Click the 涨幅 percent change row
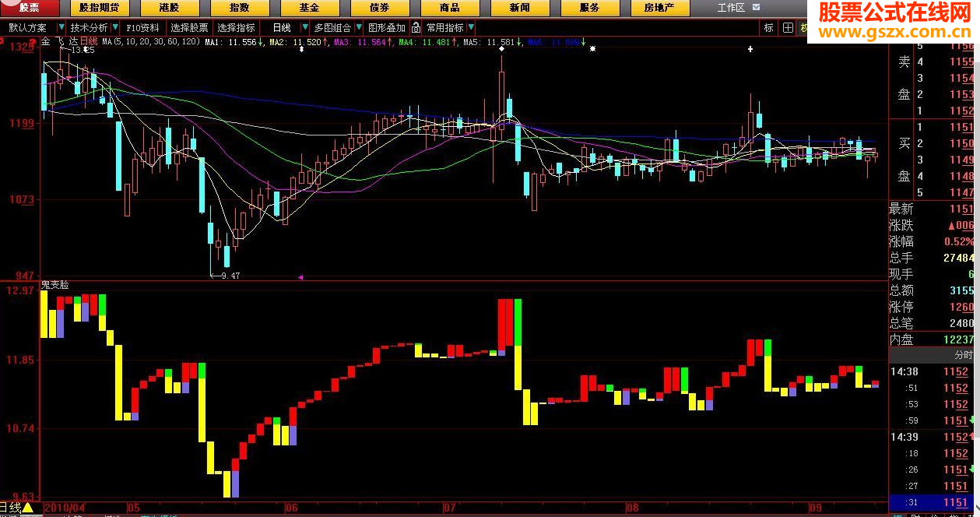 (x=932, y=241)
